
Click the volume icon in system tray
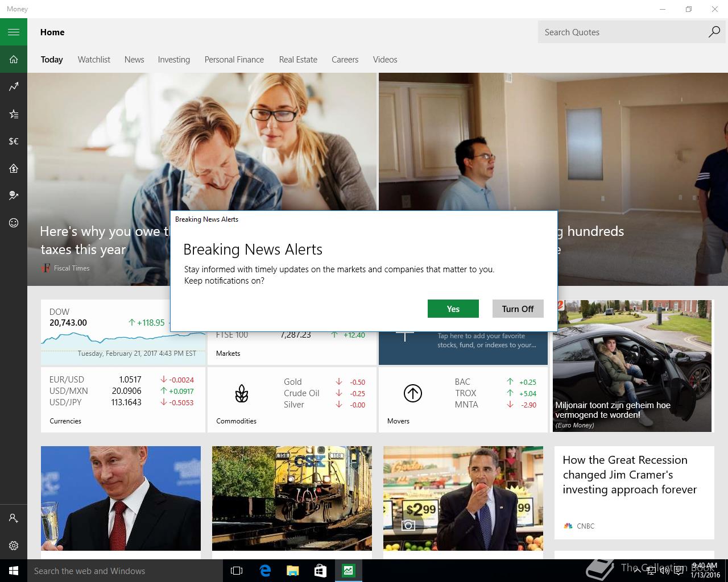pos(664,571)
